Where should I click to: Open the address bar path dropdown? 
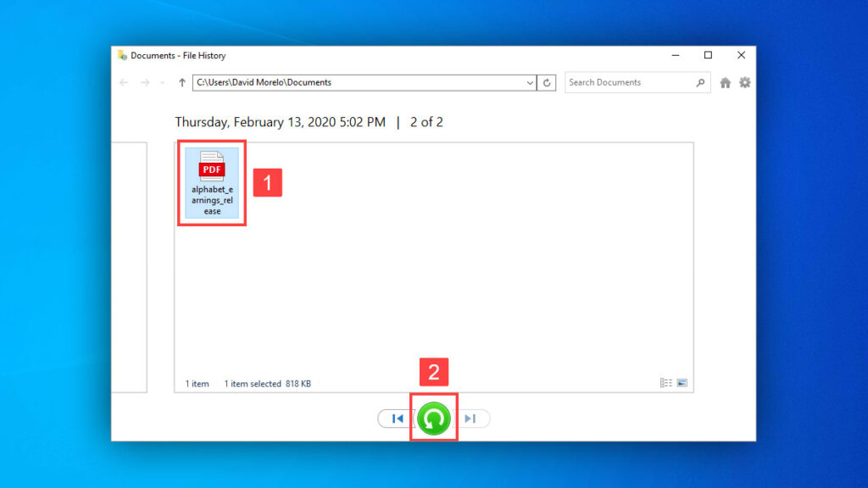(x=531, y=83)
